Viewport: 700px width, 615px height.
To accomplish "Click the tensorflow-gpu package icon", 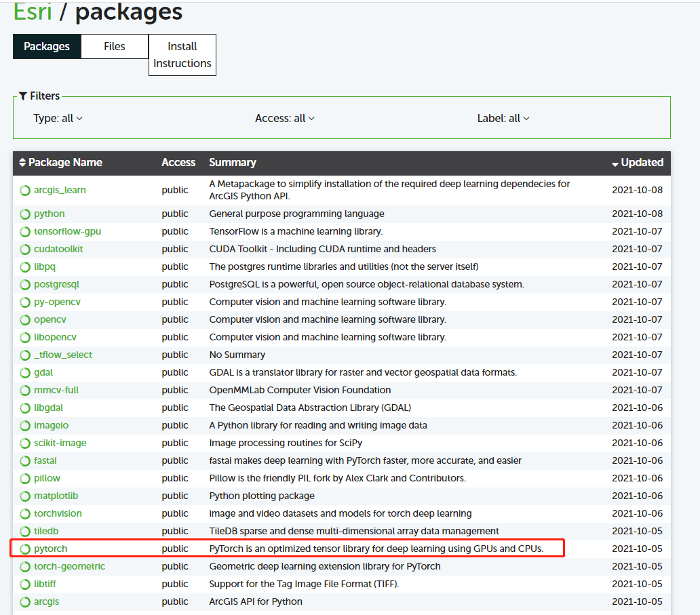I will tap(25, 232).
